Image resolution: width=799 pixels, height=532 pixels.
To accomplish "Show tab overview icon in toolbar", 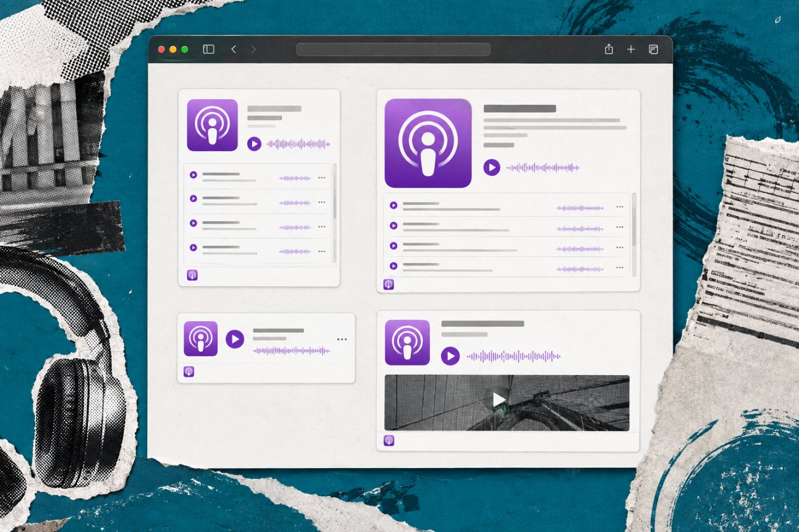I will coord(653,50).
